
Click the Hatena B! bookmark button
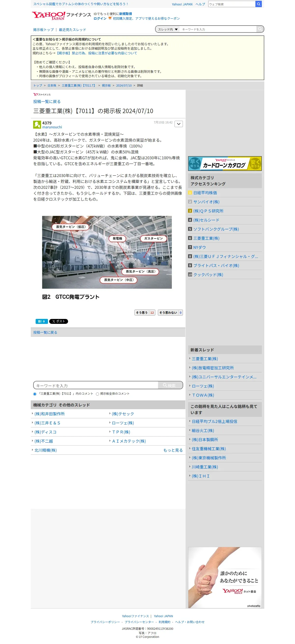click(x=42, y=321)
